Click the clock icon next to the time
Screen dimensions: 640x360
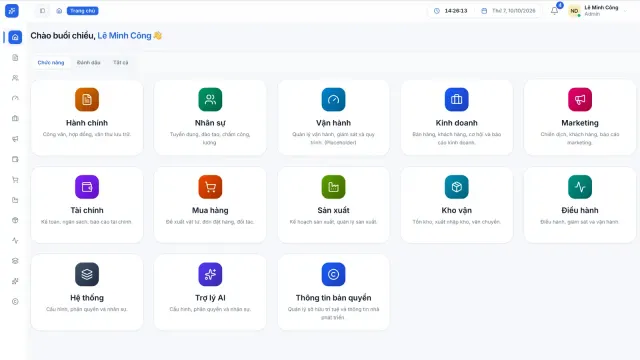(x=437, y=11)
